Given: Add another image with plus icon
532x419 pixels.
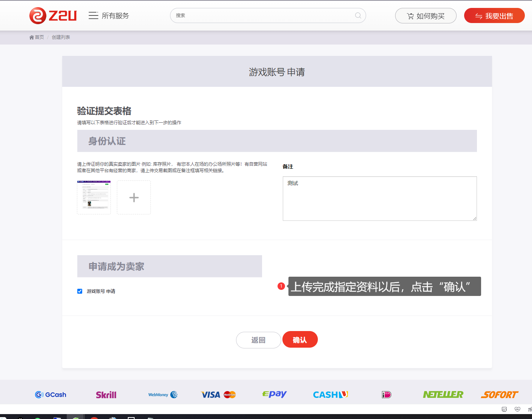Looking at the screenshot, I should point(134,197).
